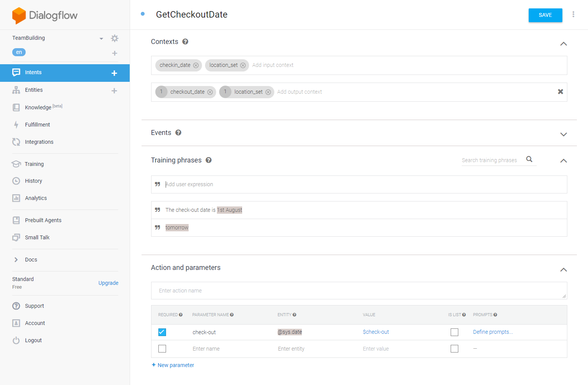Expand the Events section
The image size is (588, 385).
(x=563, y=134)
